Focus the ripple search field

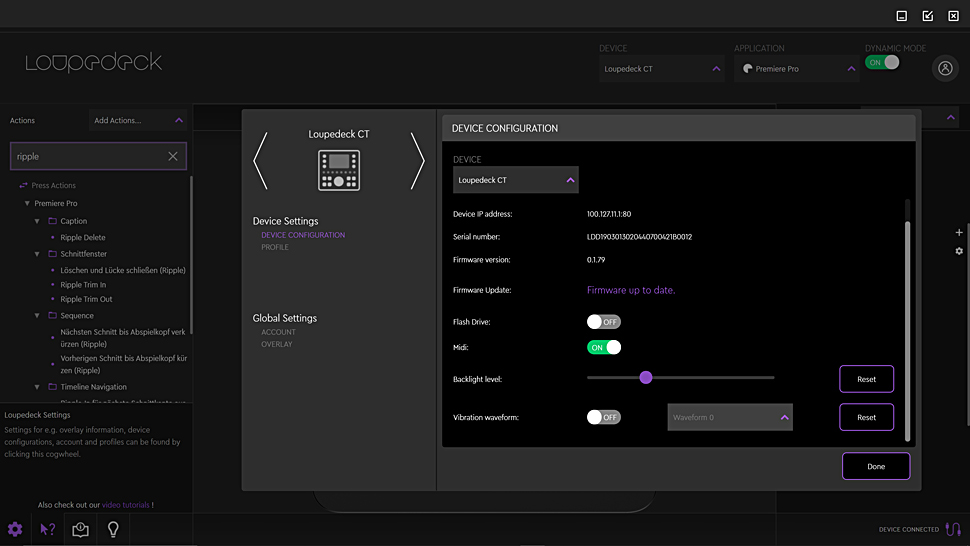point(98,156)
